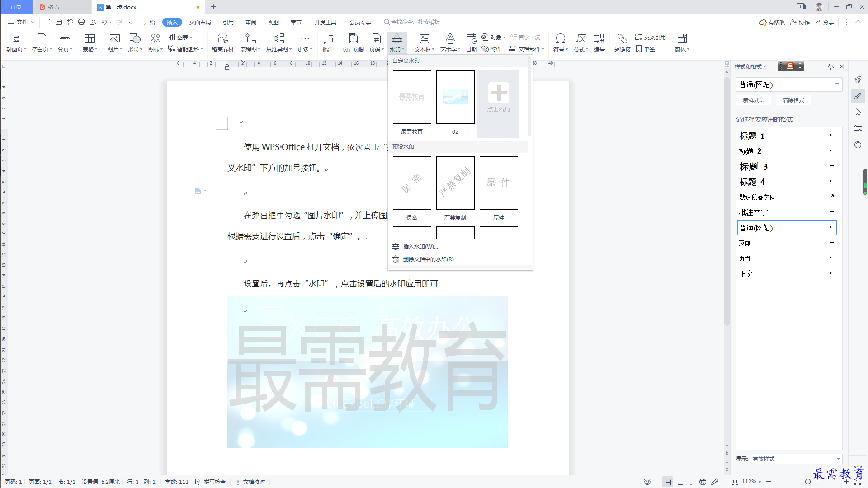The height and width of the screenshot is (488, 868).
Task: Insert smart graphics (智能图形)
Action: (185, 49)
